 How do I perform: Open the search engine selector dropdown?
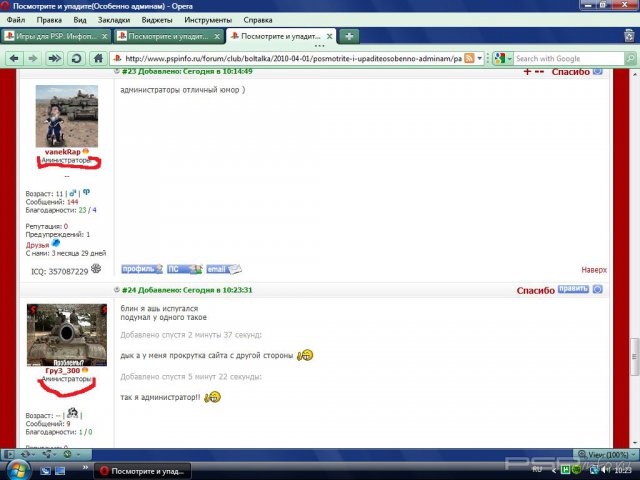509,59
